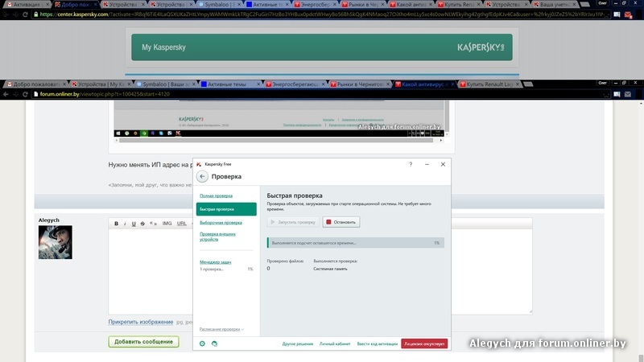Open Alegych's avatar picture
This screenshot has height=362, width=644.
[55, 242]
